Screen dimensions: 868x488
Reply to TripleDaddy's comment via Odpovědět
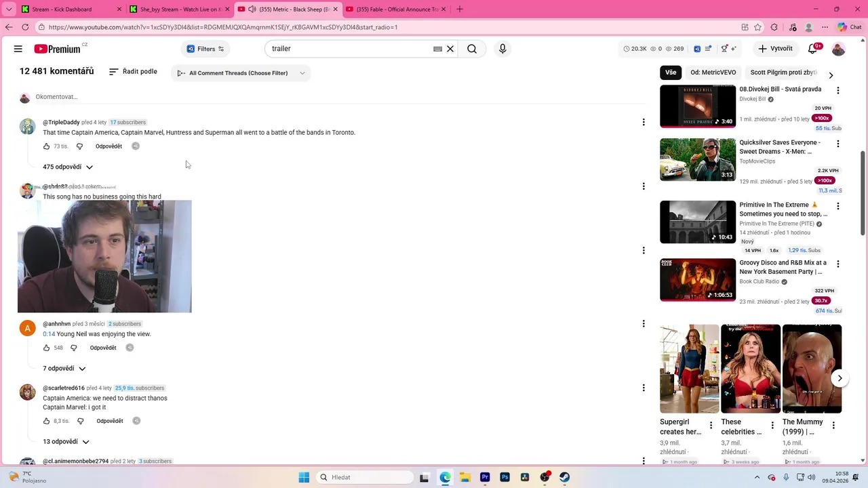click(108, 146)
